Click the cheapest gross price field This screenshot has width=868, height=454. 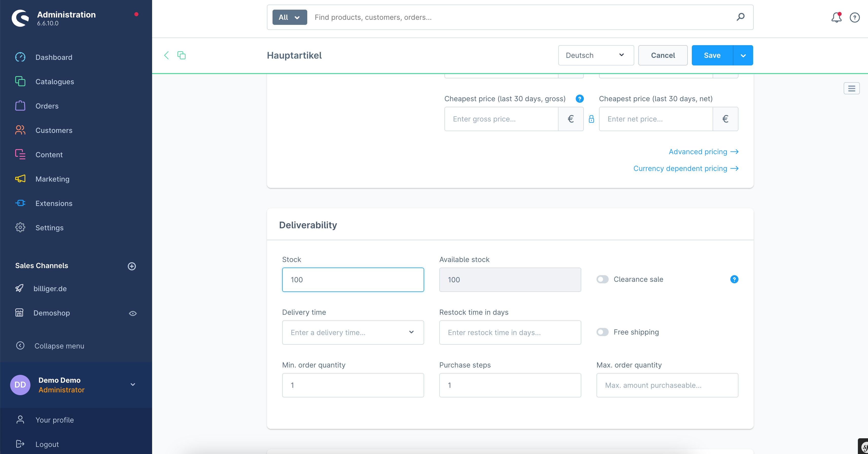[x=501, y=119]
